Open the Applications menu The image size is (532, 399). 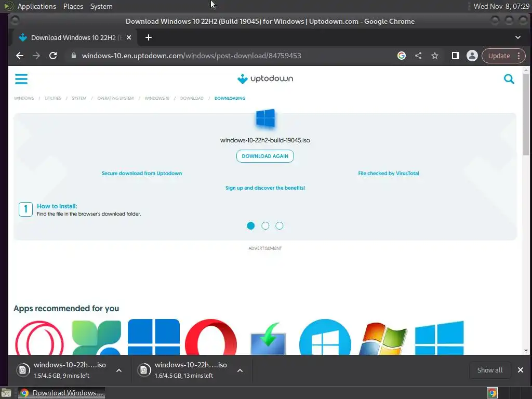tap(37, 6)
